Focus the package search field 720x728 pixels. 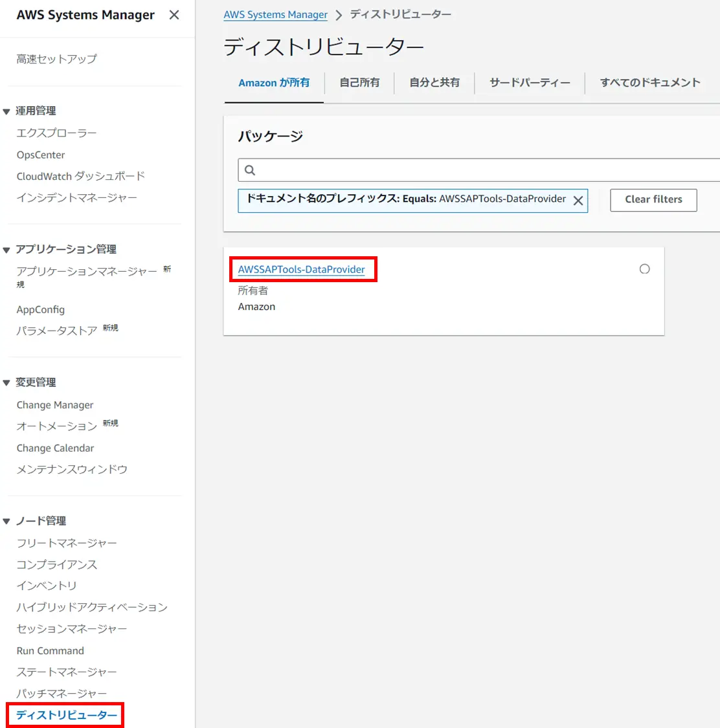(x=478, y=170)
